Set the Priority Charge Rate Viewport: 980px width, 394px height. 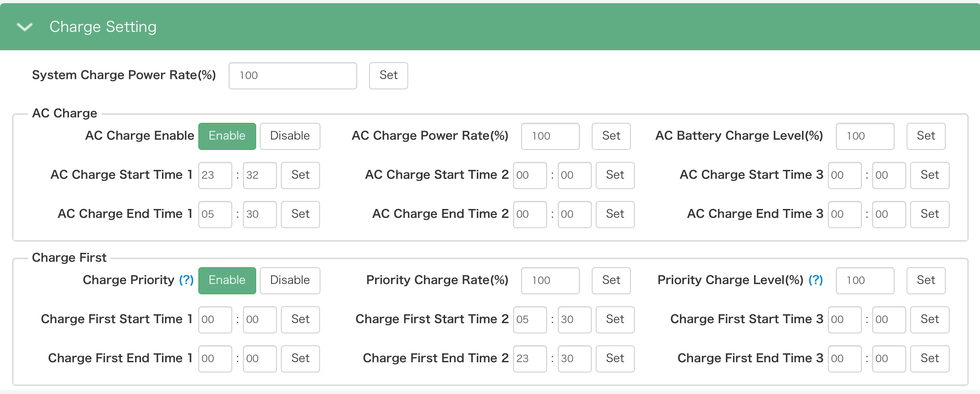(x=611, y=280)
